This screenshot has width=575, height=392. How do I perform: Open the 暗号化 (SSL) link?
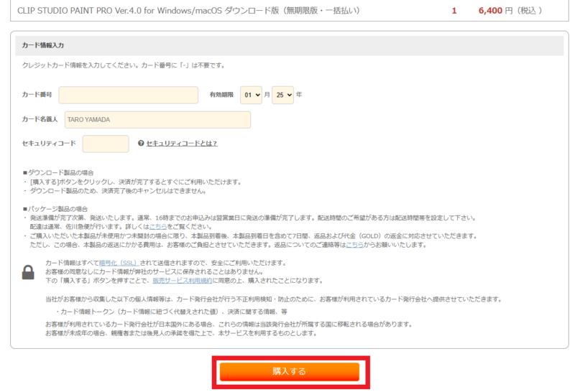point(118,263)
